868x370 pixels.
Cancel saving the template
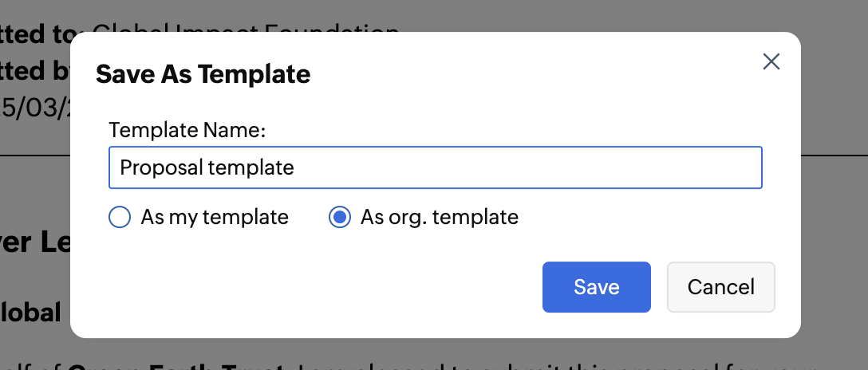point(720,287)
